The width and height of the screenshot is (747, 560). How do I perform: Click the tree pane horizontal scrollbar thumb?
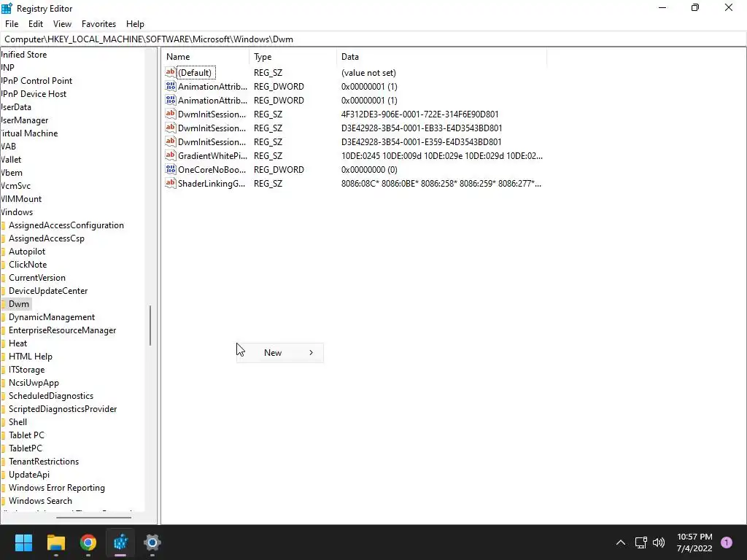coord(93,518)
